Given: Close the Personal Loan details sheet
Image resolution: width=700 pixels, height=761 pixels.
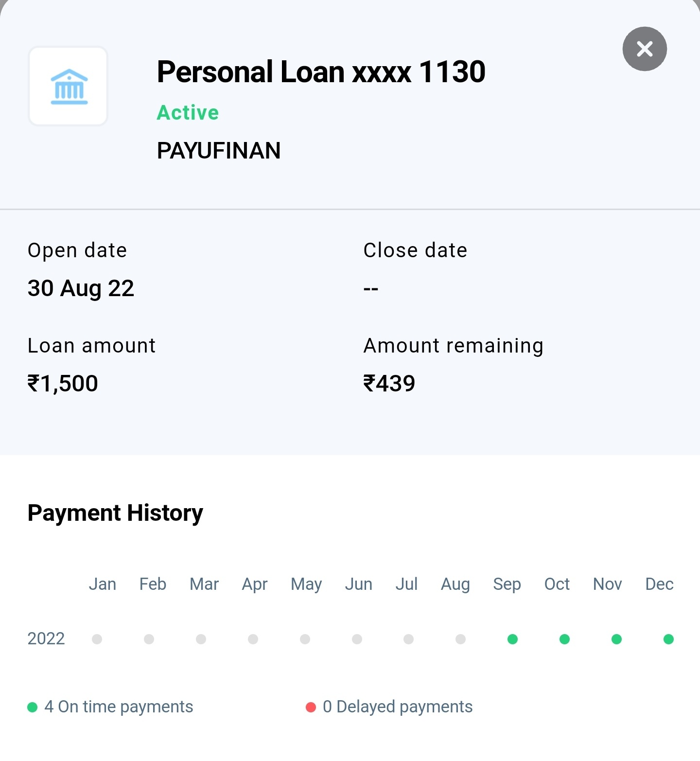Looking at the screenshot, I should pos(645,49).
